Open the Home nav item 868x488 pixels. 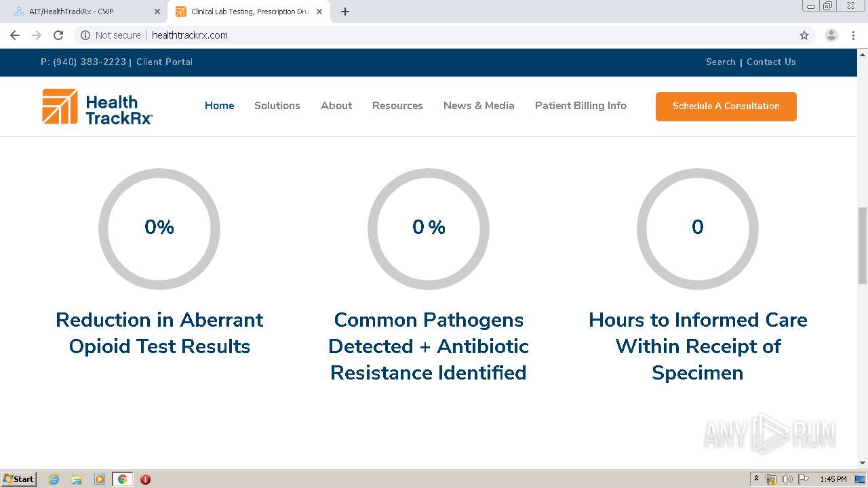tap(220, 106)
